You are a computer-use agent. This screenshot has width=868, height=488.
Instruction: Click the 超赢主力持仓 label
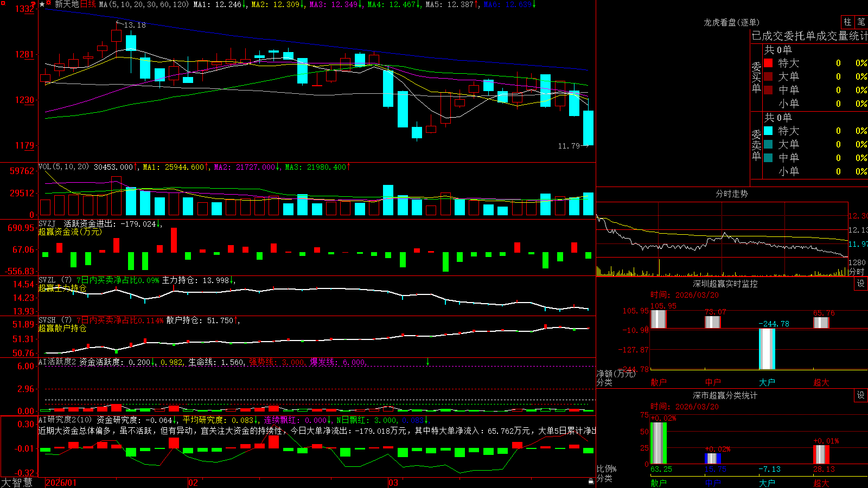point(62,288)
